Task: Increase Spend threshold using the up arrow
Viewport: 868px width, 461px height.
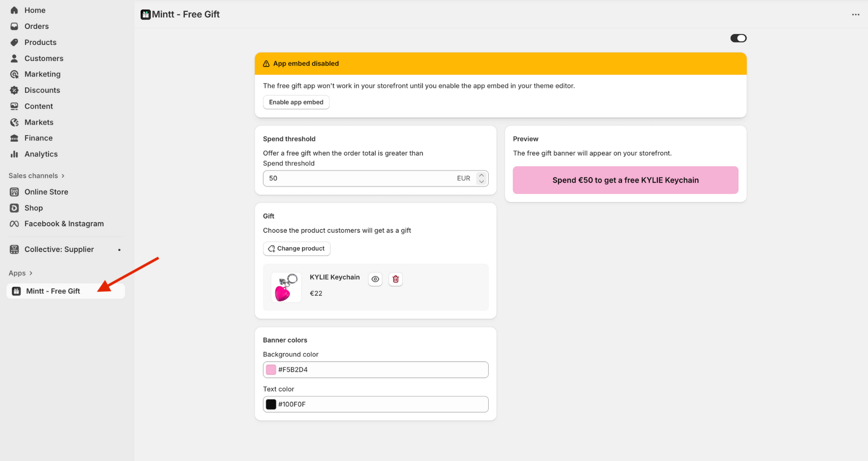Action: pyautogui.click(x=481, y=175)
